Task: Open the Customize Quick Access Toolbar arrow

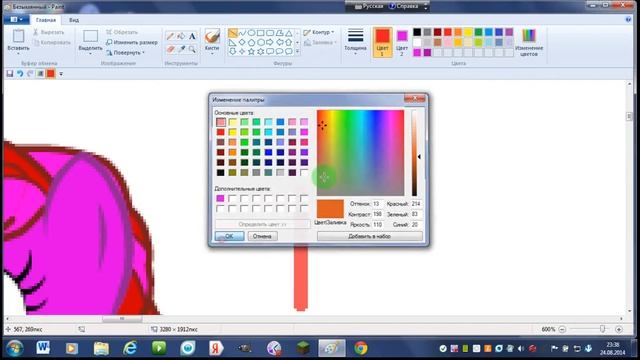Action: 61,74
